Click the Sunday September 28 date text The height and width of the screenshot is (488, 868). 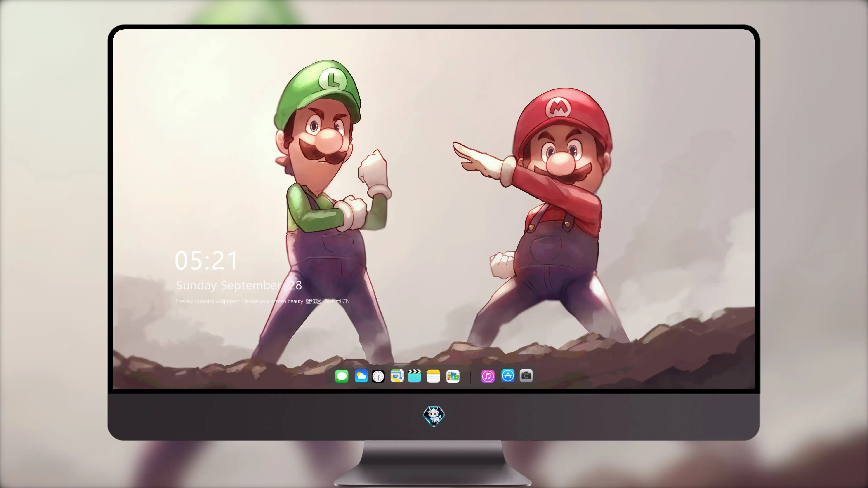click(x=239, y=285)
